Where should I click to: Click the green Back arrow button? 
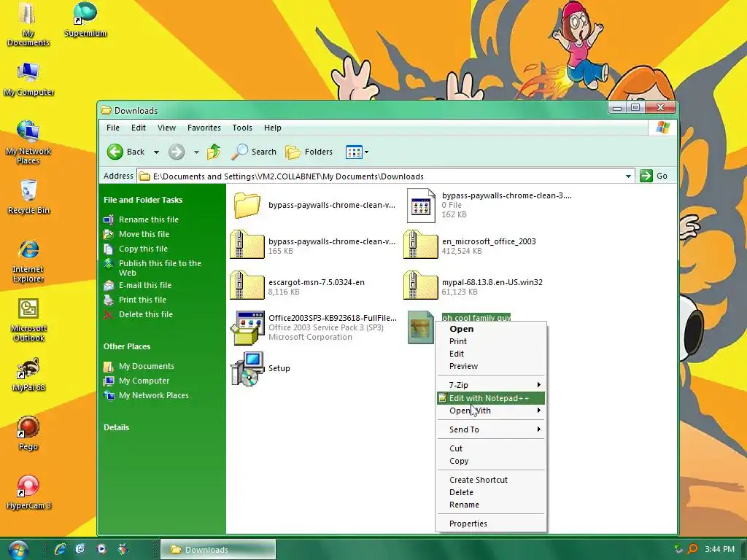126,152
